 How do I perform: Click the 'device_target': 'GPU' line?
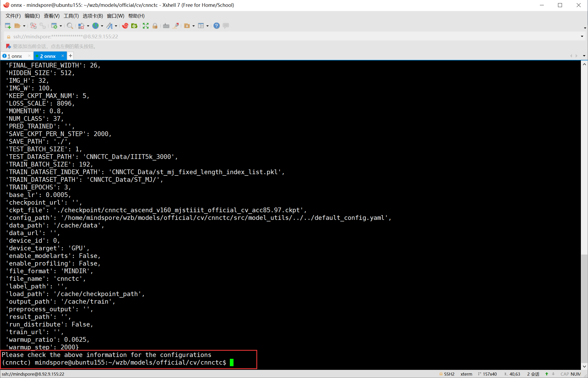[x=47, y=248]
